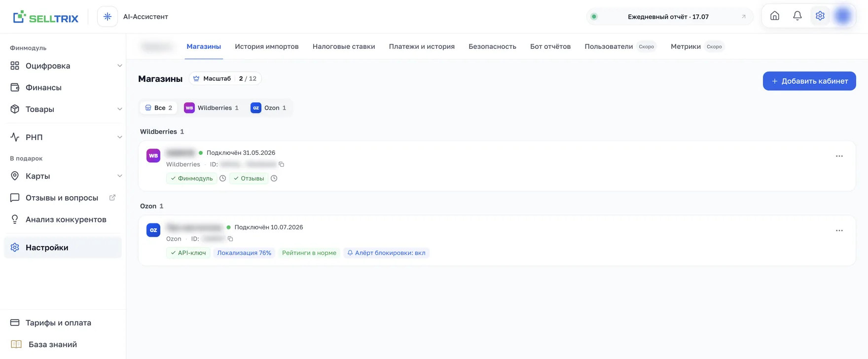This screenshot has width=868, height=359.
Task: Click the Масштаб 2 / 12 plan badge
Action: [225, 78]
